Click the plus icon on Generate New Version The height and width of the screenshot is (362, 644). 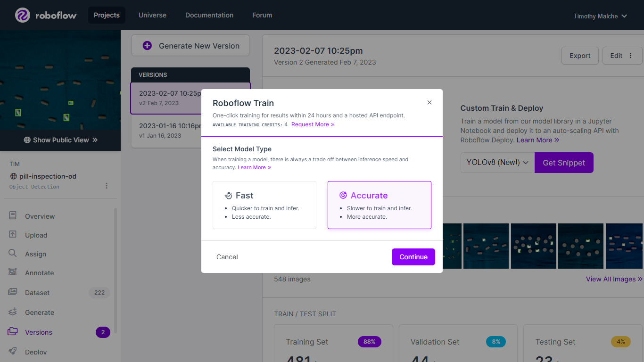147,45
